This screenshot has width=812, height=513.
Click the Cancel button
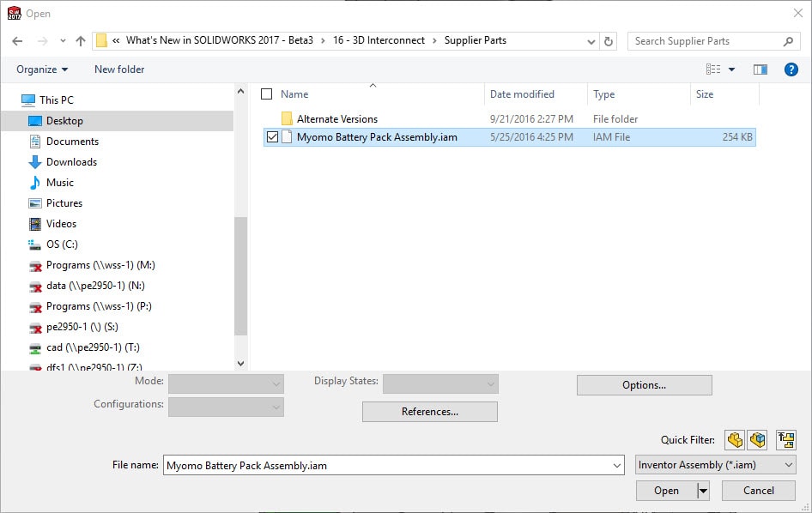coord(759,491)
